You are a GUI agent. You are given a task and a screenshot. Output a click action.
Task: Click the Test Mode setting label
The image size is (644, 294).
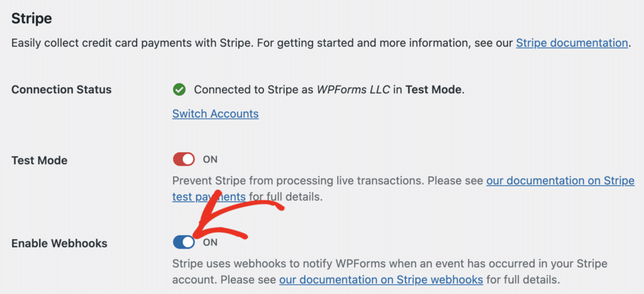[x=39, y=161]
